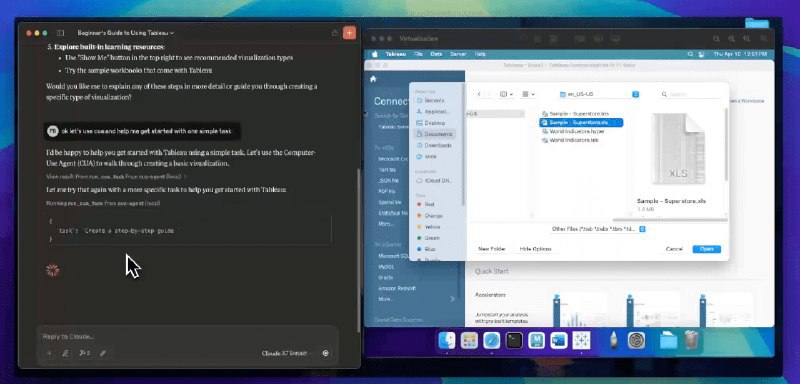
Task: Start a new chat with the orange plus button
Action: click(x=349, y=33)
